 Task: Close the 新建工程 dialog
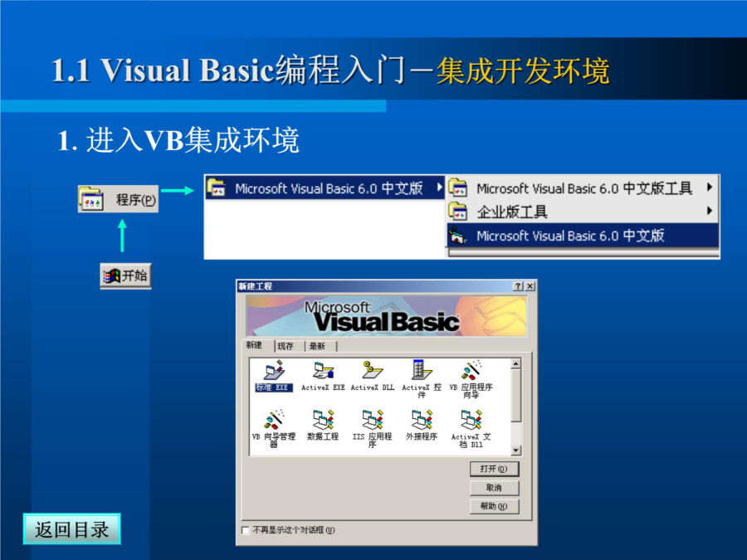pos(530,286)
